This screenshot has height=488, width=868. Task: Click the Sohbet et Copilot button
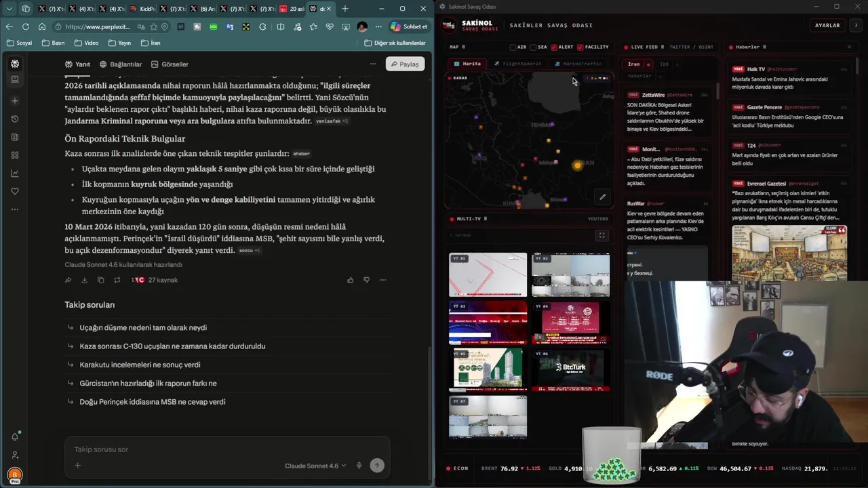click(x=409, y=26)
